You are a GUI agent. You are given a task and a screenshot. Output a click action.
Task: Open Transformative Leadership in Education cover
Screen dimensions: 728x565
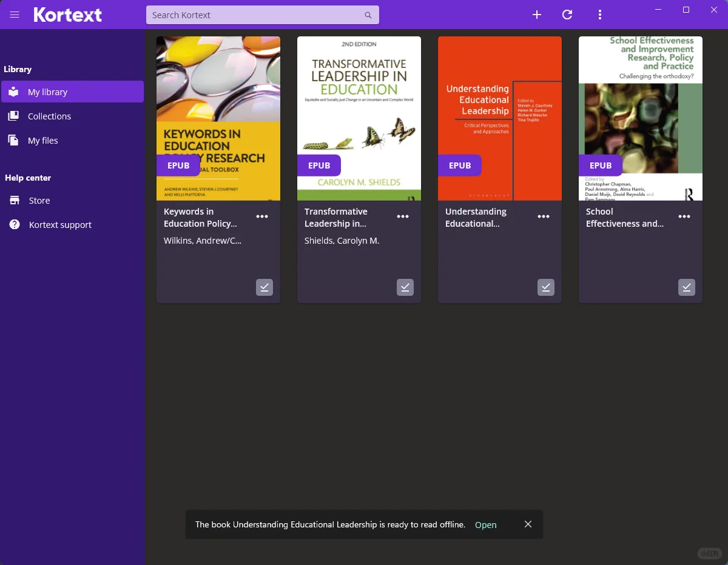(x=359, y=118)
